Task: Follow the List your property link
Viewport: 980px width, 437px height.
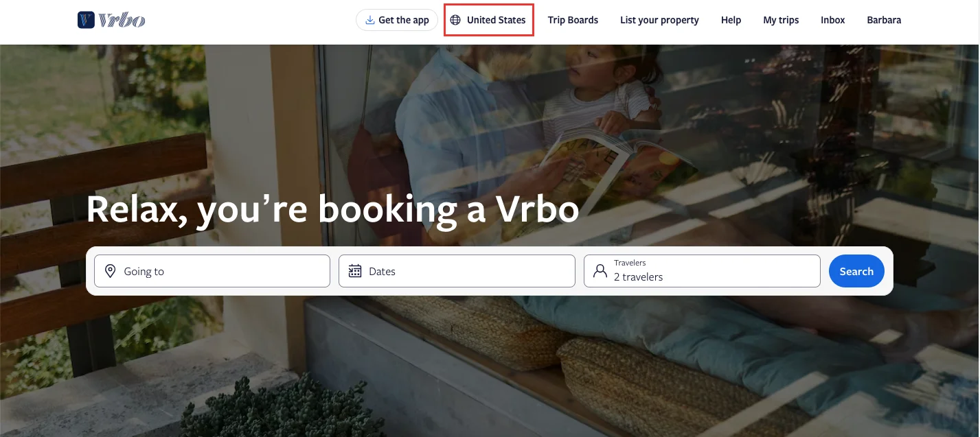Action: (659, 20)
